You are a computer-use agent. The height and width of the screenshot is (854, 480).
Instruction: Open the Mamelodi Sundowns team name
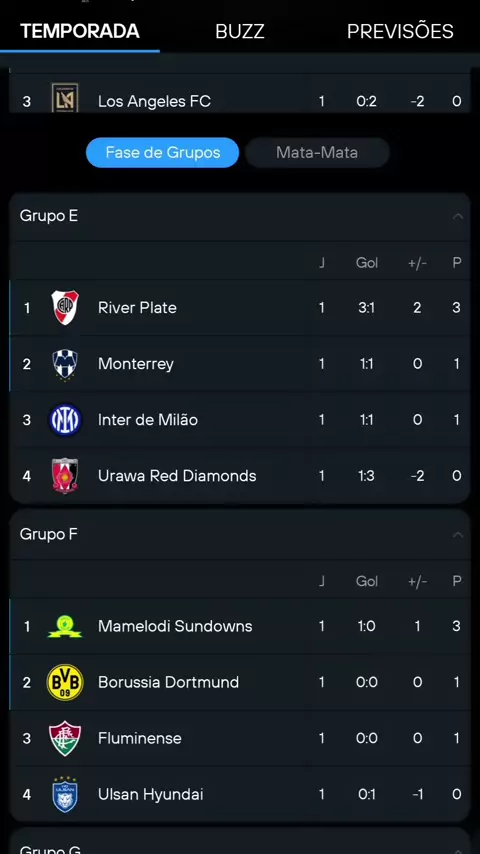point(175,626)
